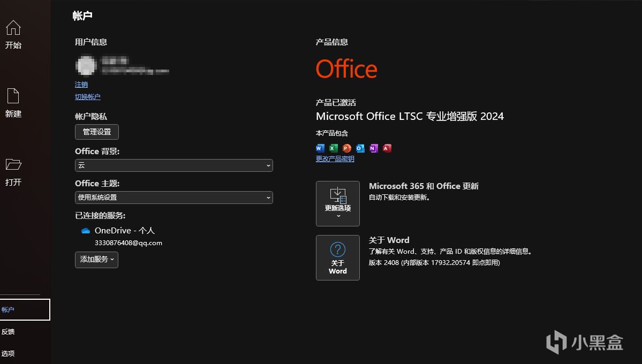
Task: Click the PowerPoint product icon
Action: 347,148
